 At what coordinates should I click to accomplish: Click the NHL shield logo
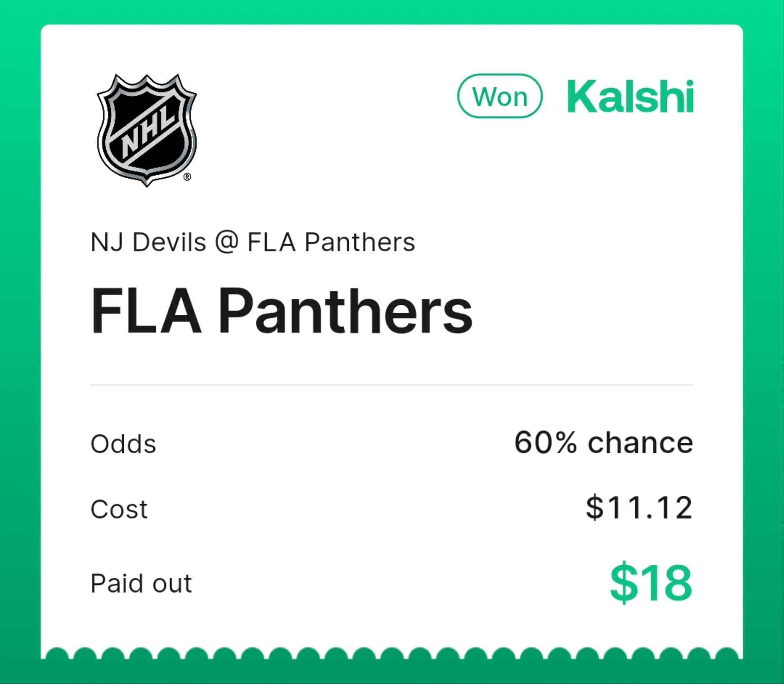pos(147,130)
